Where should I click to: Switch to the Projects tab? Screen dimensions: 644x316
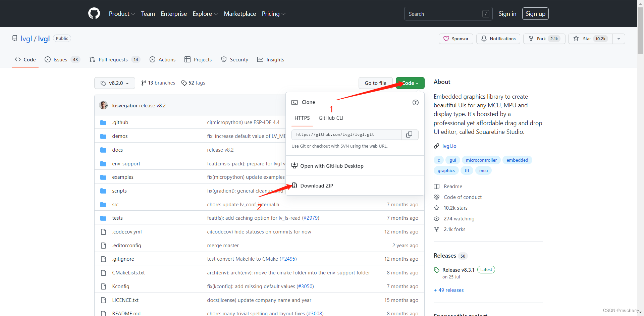click(198, 59)
